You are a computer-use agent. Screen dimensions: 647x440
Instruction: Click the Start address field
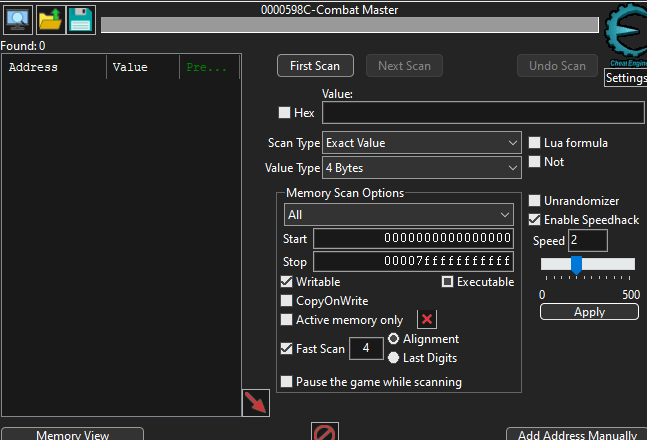click(x=413, y=239)
